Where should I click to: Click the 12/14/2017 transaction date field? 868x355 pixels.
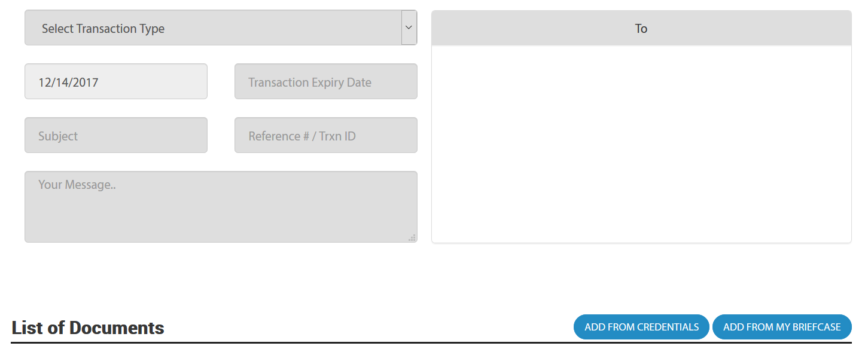coord(116,81)
